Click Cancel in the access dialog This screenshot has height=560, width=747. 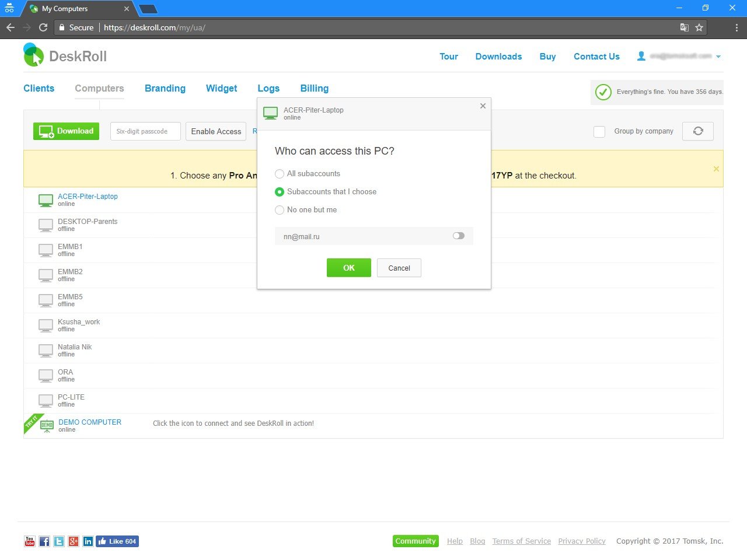[x=399, y=268]
